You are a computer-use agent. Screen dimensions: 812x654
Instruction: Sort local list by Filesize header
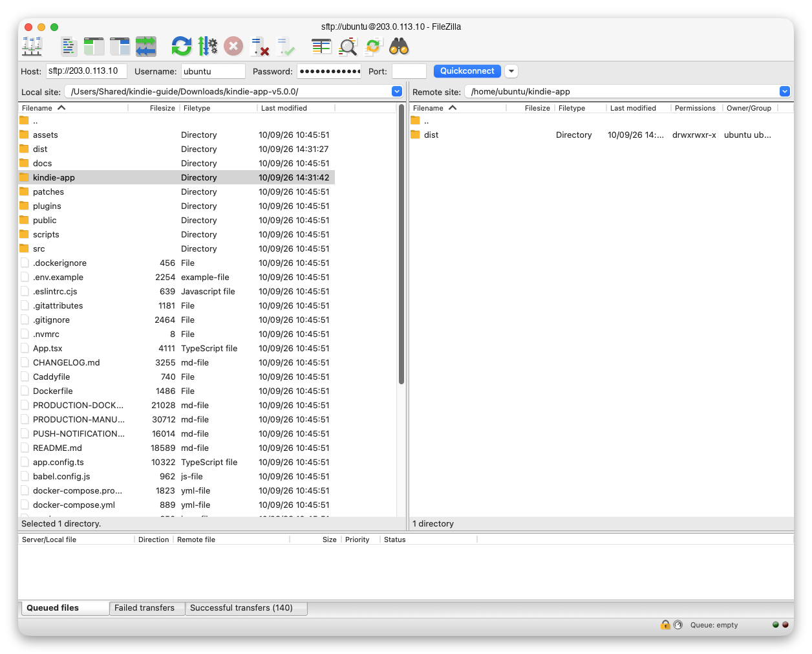[x=154, y=108]
